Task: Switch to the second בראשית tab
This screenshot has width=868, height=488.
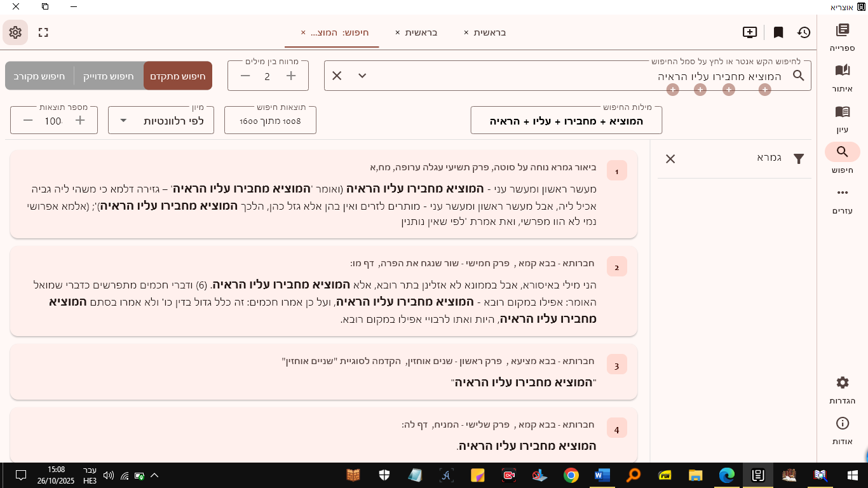Action: click(x=421, y=32)
